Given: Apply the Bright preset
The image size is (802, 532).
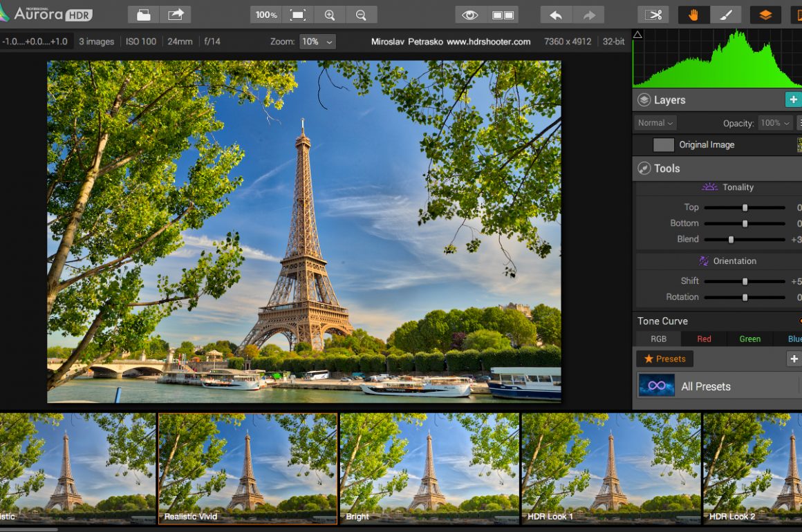Looking at the screenshot, I should [429, 468].
